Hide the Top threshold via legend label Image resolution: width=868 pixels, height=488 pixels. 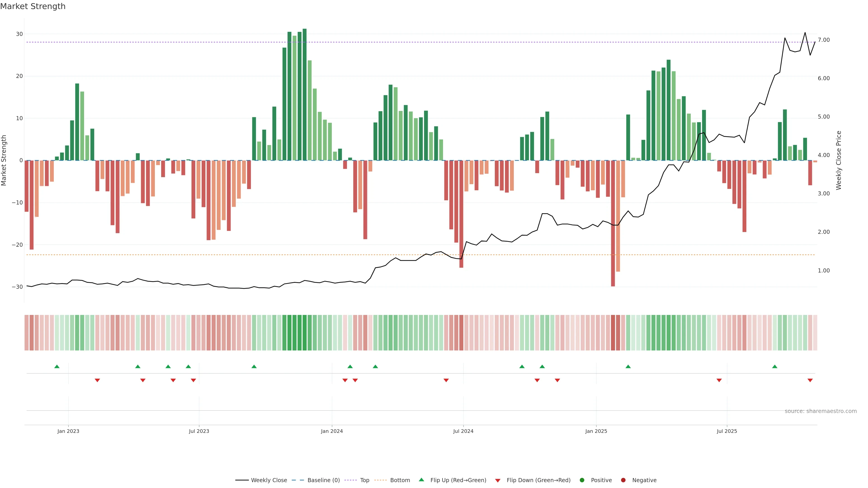click(365, 480)
